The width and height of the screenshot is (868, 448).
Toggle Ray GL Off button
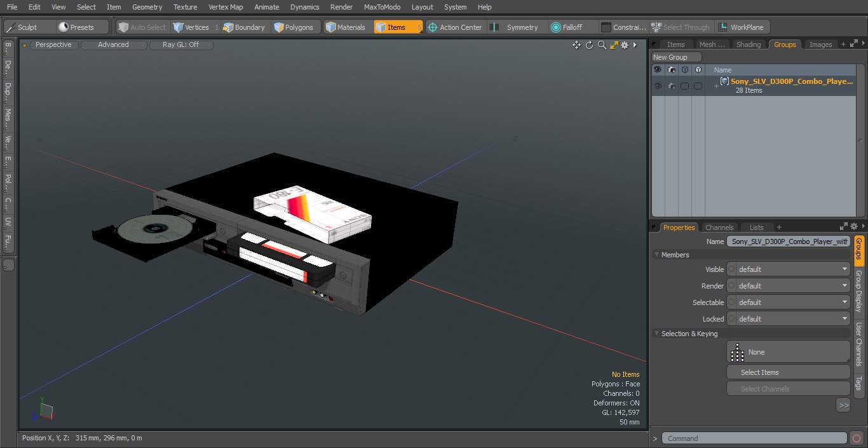pyautogui.click(x=180, y=45)
